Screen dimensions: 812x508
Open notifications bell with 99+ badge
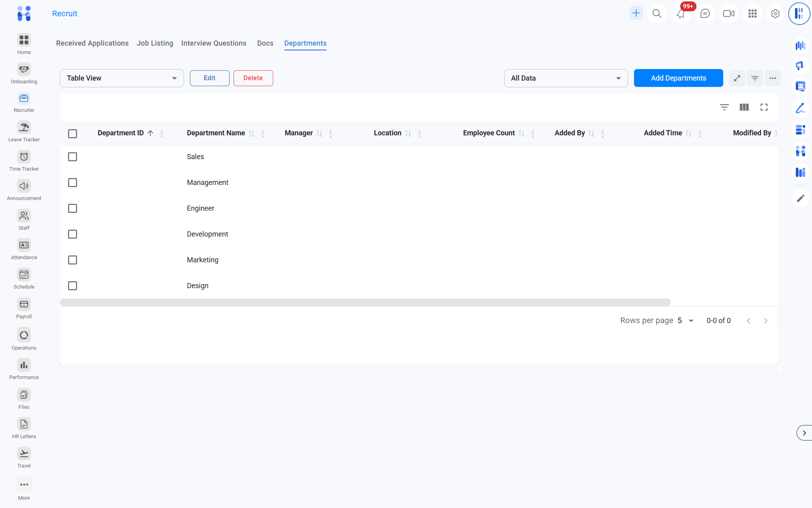(681, 14)
